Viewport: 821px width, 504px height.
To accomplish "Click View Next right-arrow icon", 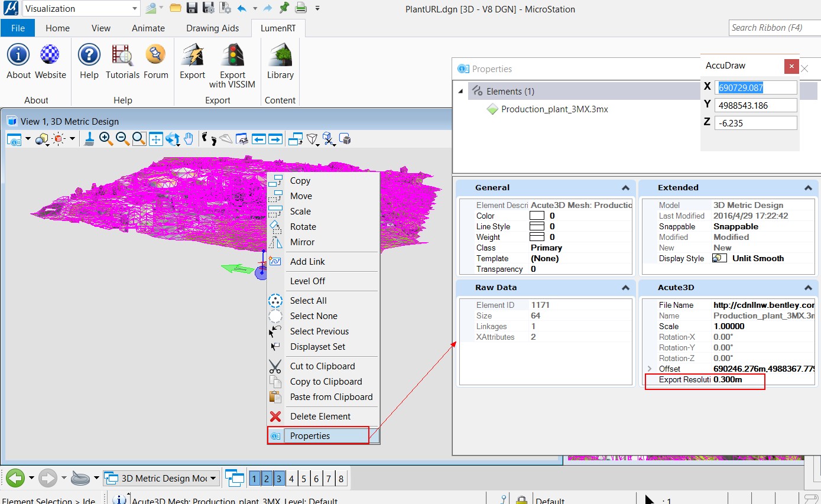I will (x=275, y=139).
